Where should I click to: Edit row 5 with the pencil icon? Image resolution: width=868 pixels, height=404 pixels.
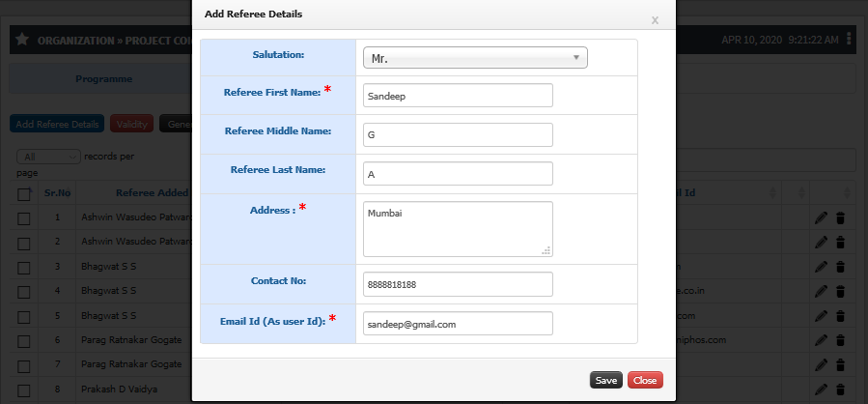click(x=821, y=316)
